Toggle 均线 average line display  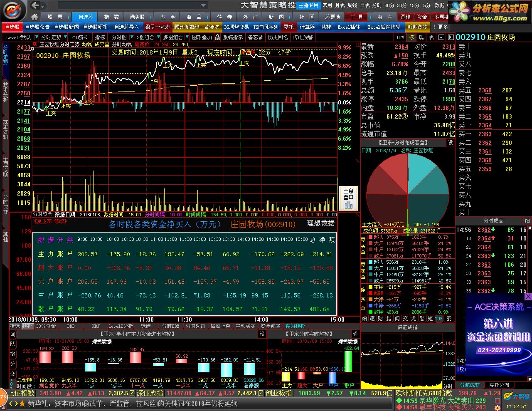[x=87, y=44]
